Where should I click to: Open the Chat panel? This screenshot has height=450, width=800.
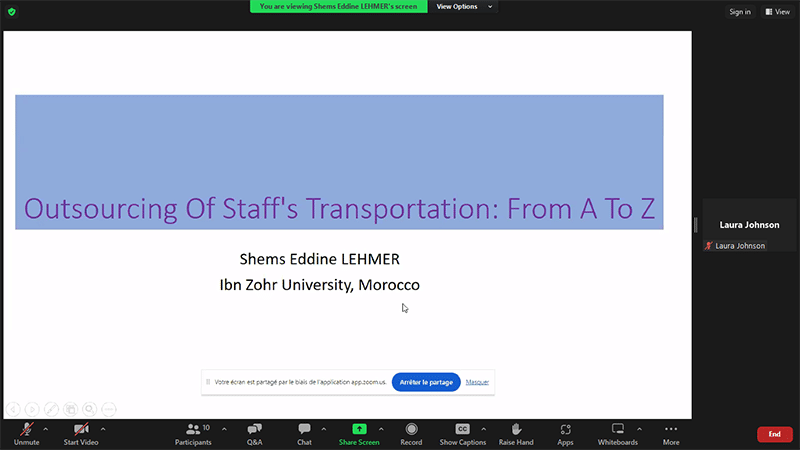pos(304,432)
